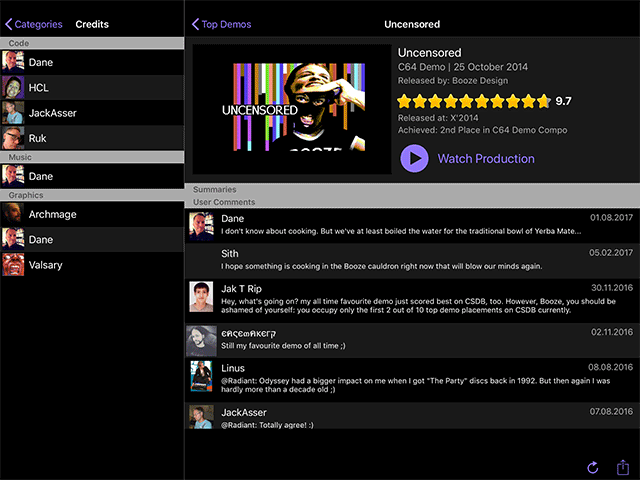
Task: Select HCL in the credits list
Action: (92, 87)
